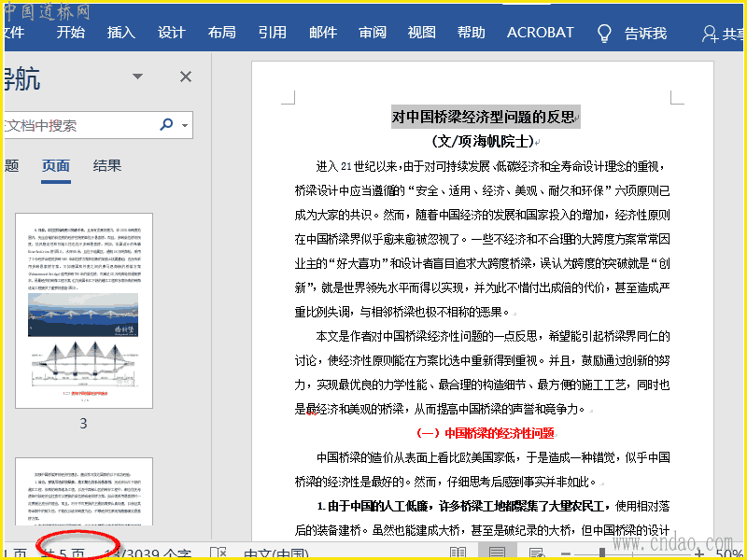The image size is (747, 560).
Task: Click the zoom out minus button
Action: tap(566, 554)
